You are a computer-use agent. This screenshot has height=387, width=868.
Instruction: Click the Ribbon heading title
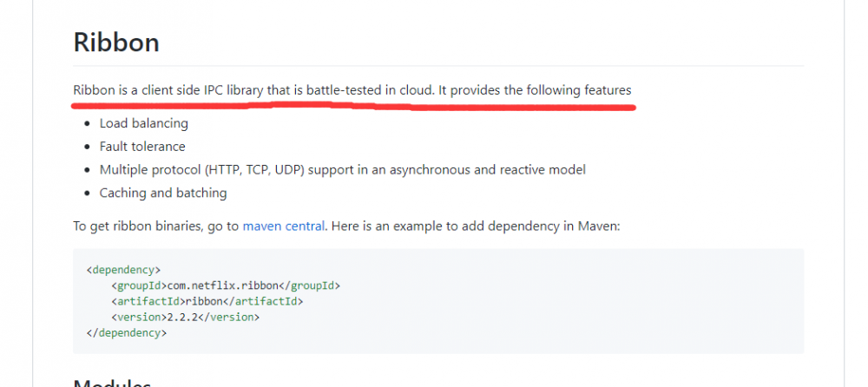click(x=115, y=43)
